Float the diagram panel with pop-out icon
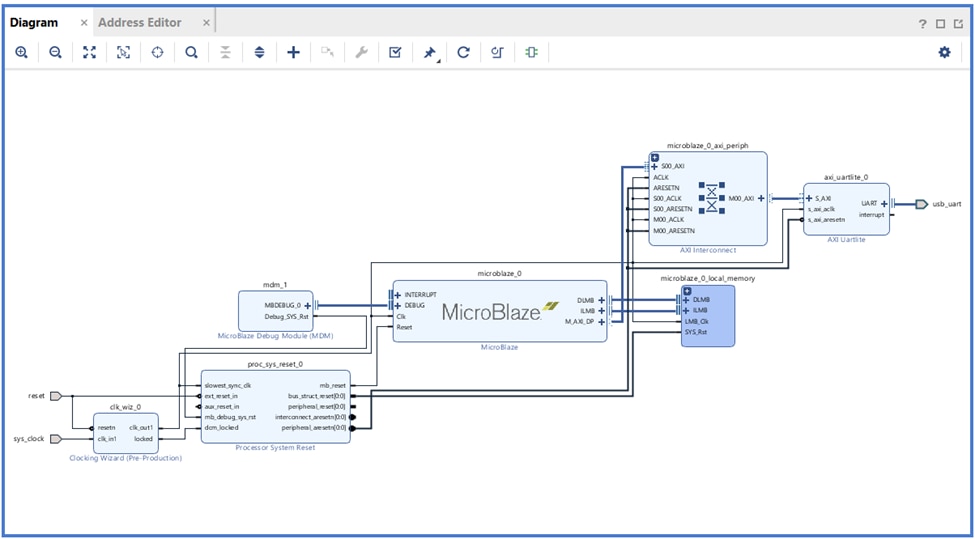 [958, 24]
